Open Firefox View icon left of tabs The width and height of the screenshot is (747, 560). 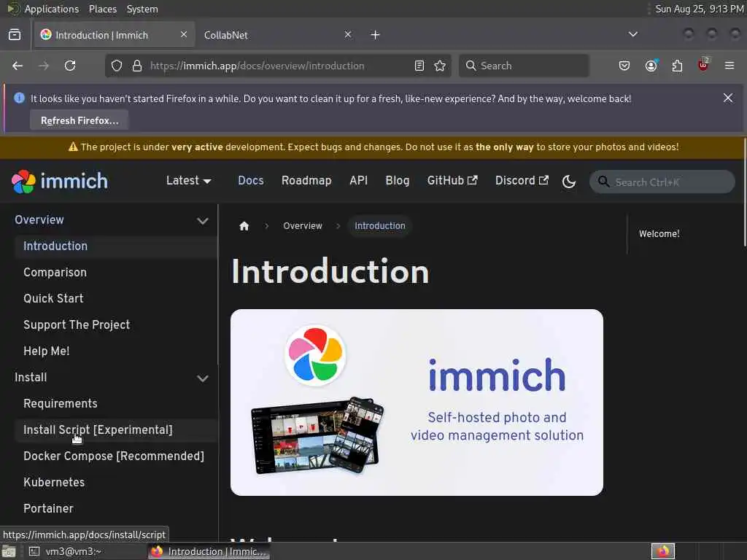(15, 35)
